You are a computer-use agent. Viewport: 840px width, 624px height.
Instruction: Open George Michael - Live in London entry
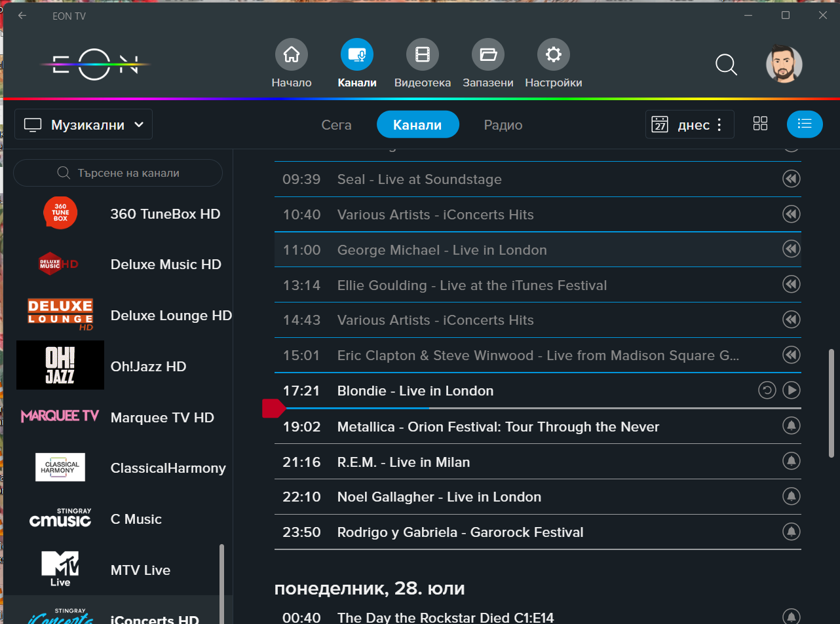537,249
